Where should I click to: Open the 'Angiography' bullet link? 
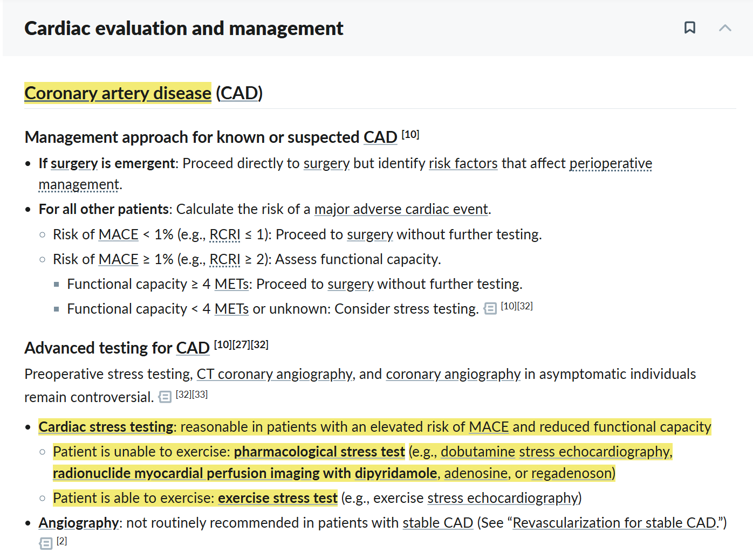(79, 523)
